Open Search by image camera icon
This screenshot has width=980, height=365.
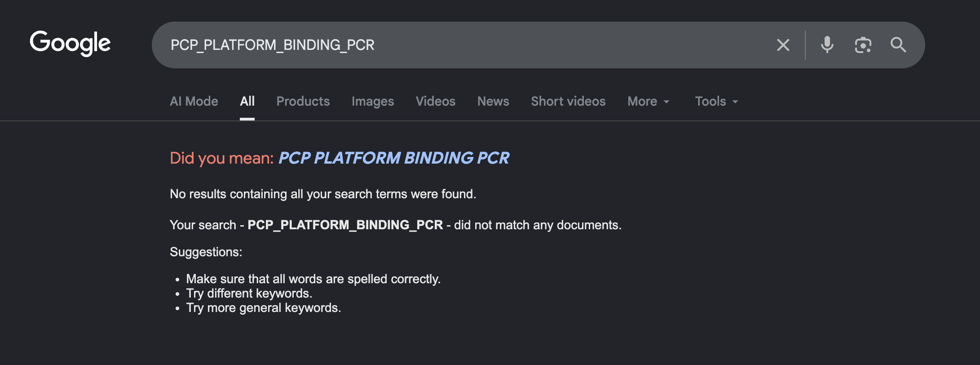[x=863, y=45]
